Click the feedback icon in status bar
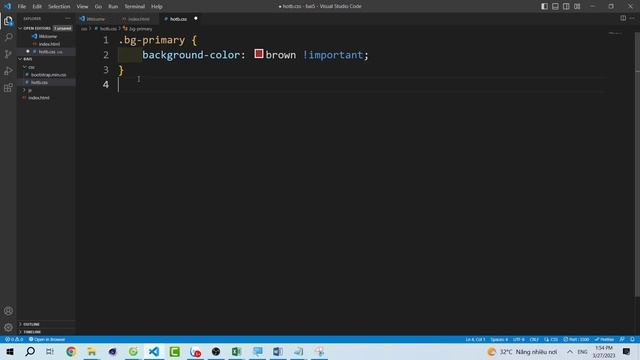The width and height of the screenshot is (640, 360). point(622,339)
